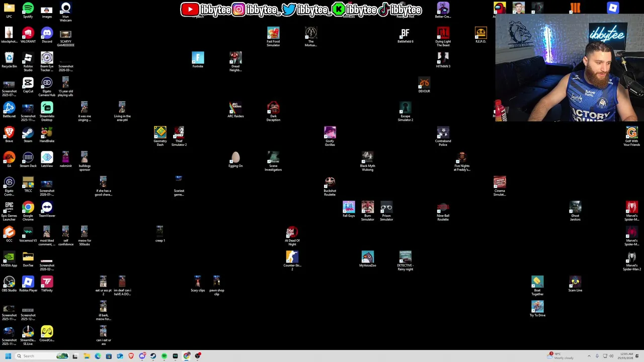Open Microsoft Edge from the taskbar

98,356
